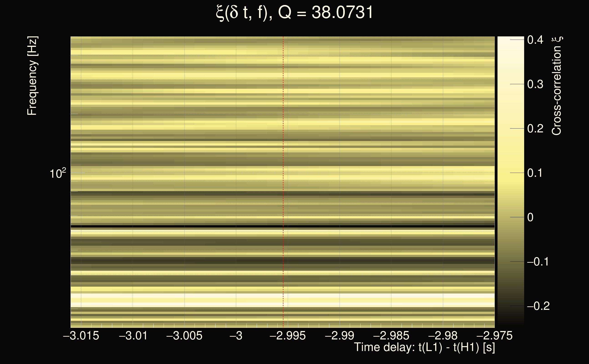The width and height of the screenshot is (589, 364).
Task: Click the 0.3 colorbar tick label
Action: (x=535, y=84)
